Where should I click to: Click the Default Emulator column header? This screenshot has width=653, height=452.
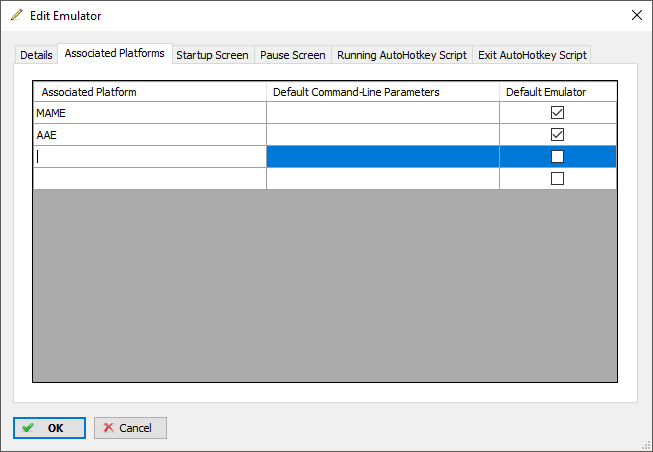558,92
